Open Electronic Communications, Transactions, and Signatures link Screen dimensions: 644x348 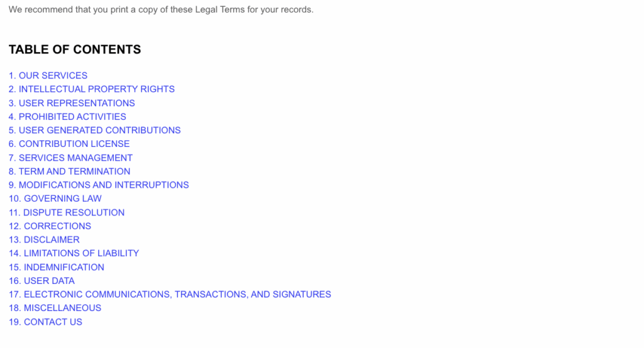pyautogui.click(x=170, y=294)
